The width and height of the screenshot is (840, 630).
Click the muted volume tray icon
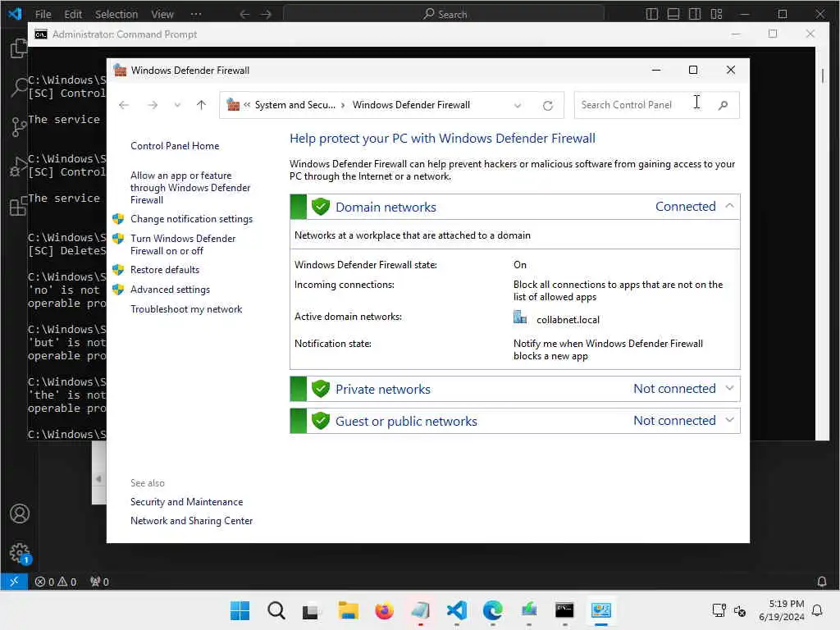coord(740,610)
